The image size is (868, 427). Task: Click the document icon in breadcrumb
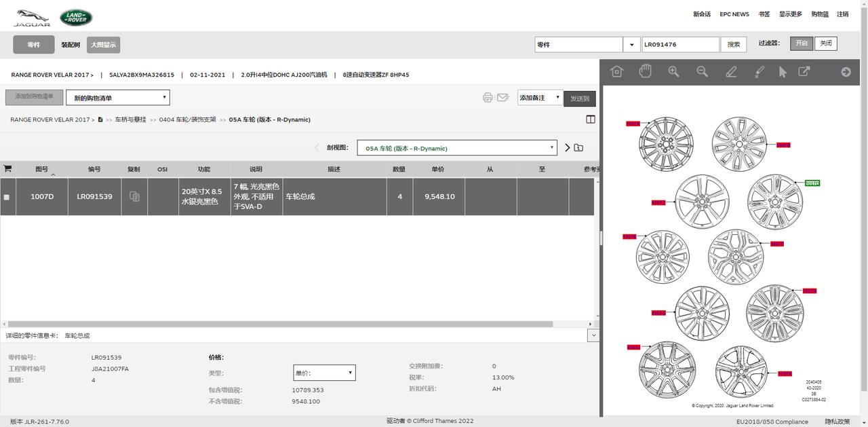coord(100,119)
